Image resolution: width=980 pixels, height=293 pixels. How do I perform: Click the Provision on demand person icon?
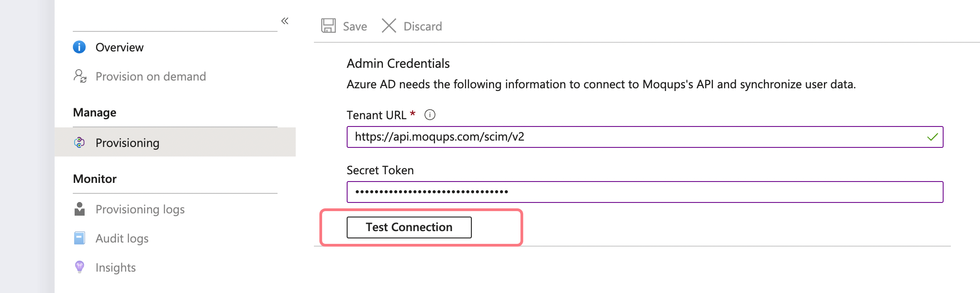coord(80,76)
